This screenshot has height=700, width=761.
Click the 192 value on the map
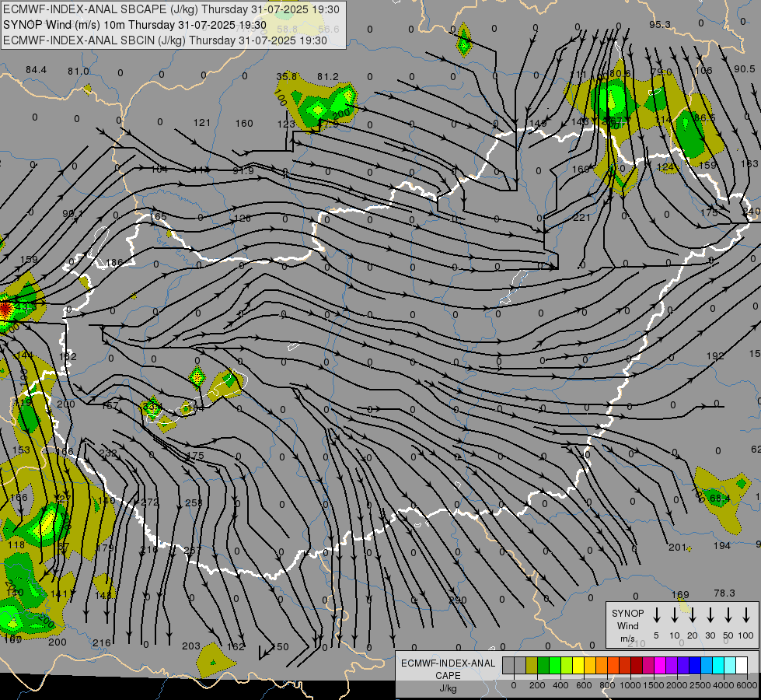[715, 355]
